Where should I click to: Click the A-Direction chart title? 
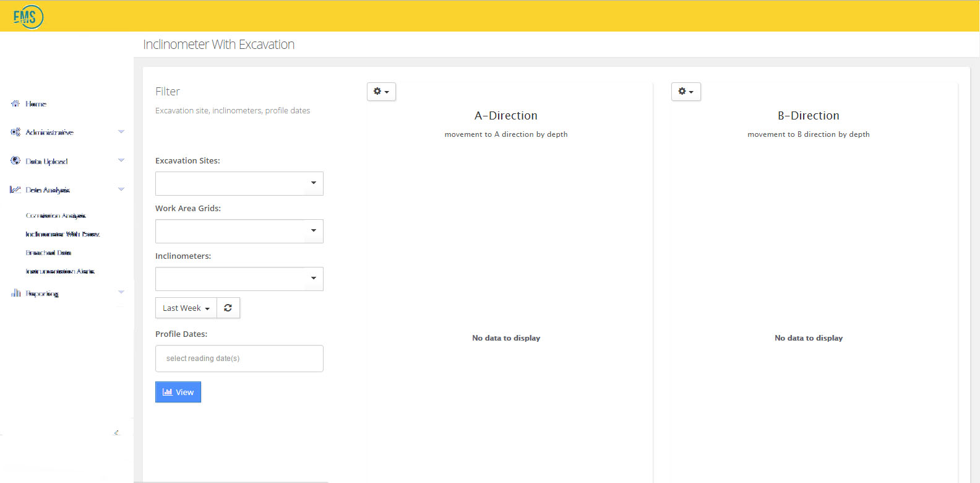[506, 116]
